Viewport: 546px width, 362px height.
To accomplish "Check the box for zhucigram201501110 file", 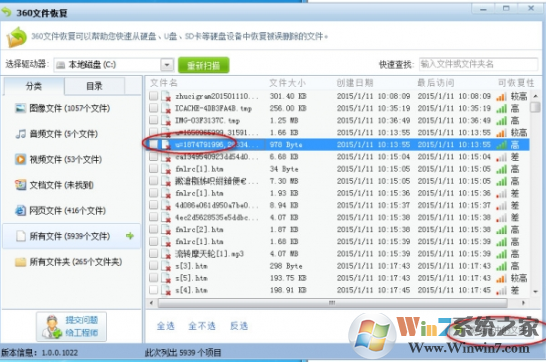I will 154,96.
